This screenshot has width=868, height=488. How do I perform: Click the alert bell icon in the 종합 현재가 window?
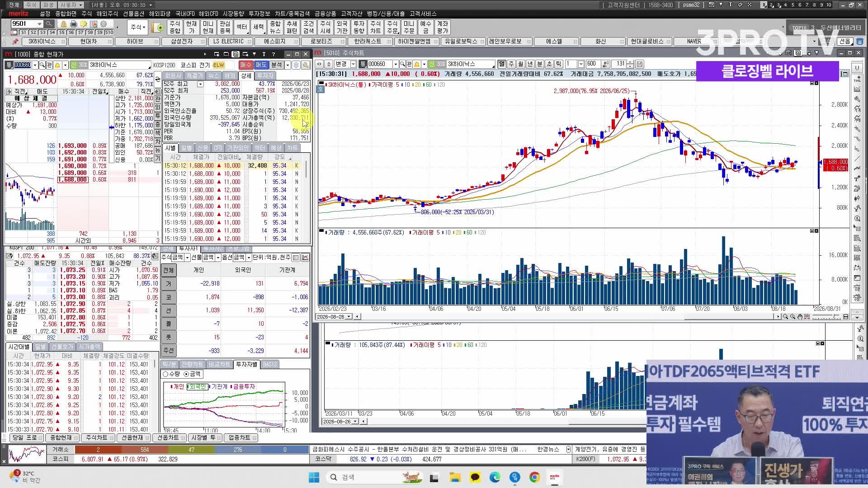(57, 65)
